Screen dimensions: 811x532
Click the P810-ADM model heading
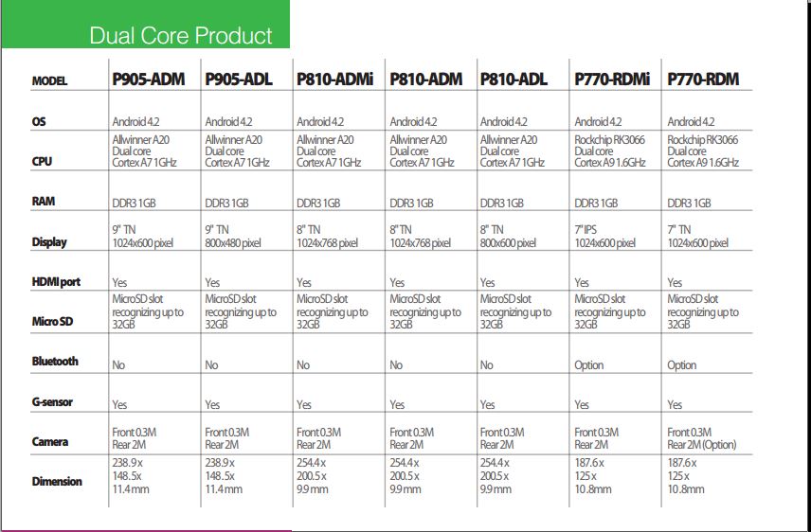425,80
